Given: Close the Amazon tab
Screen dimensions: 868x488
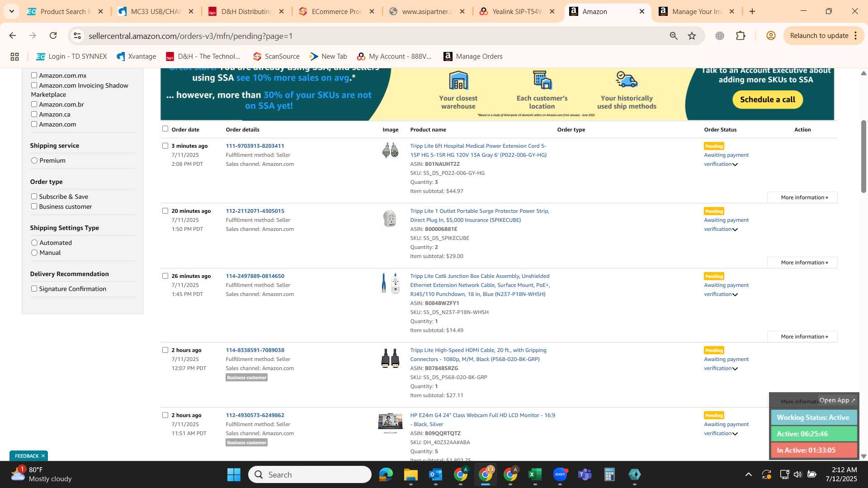Looking at the screenshot, I should point(642,11).
